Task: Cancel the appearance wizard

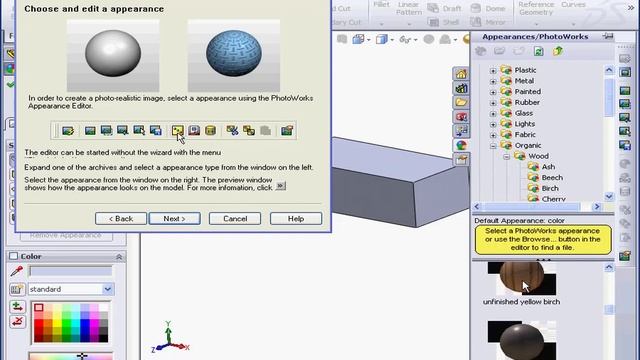Action: [x=235, y=219]
